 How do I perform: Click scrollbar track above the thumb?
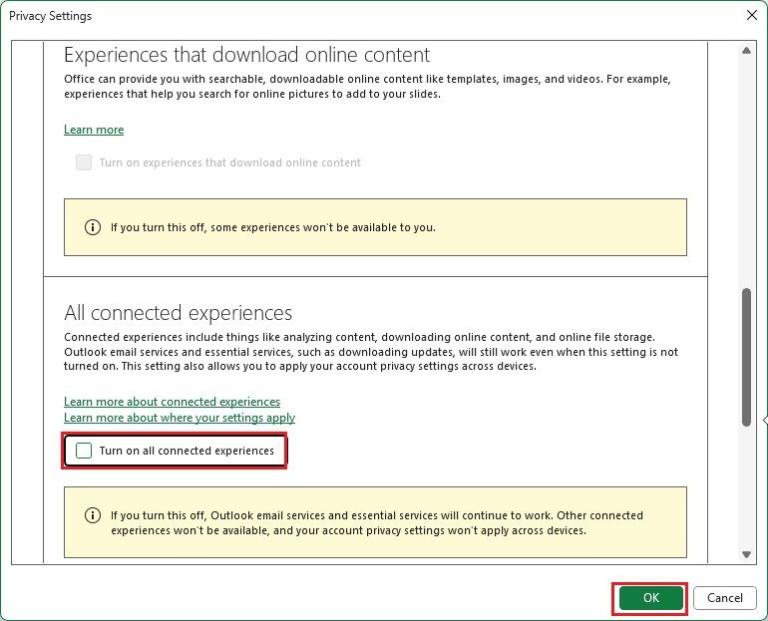click(746, 170)
